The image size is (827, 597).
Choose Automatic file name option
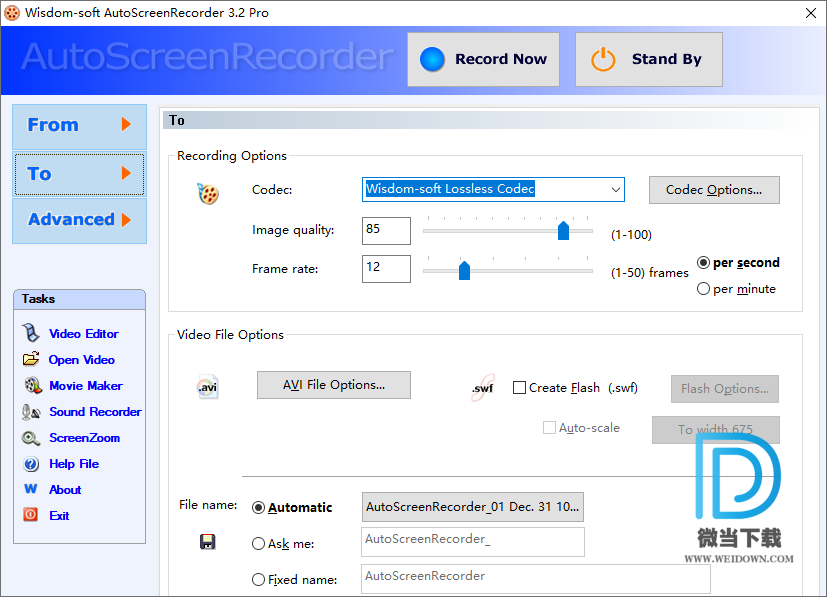pos(258,507)
